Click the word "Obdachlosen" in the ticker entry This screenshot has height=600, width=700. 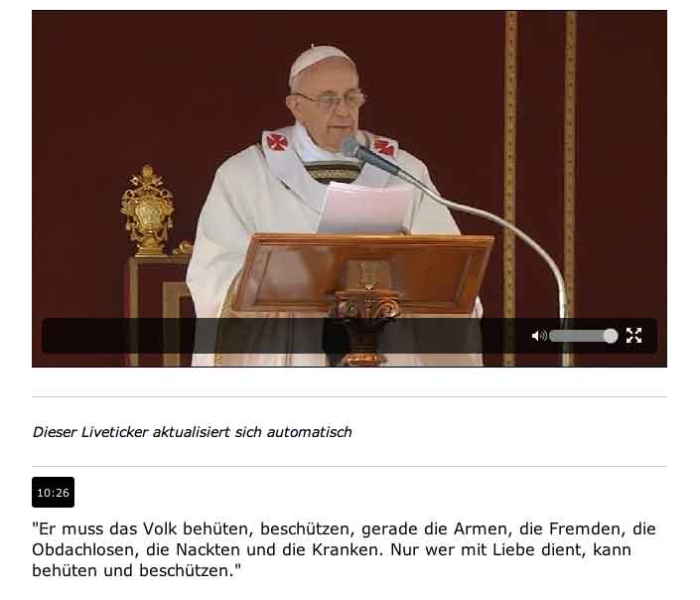pyautogui.click(x=82, y=549)
